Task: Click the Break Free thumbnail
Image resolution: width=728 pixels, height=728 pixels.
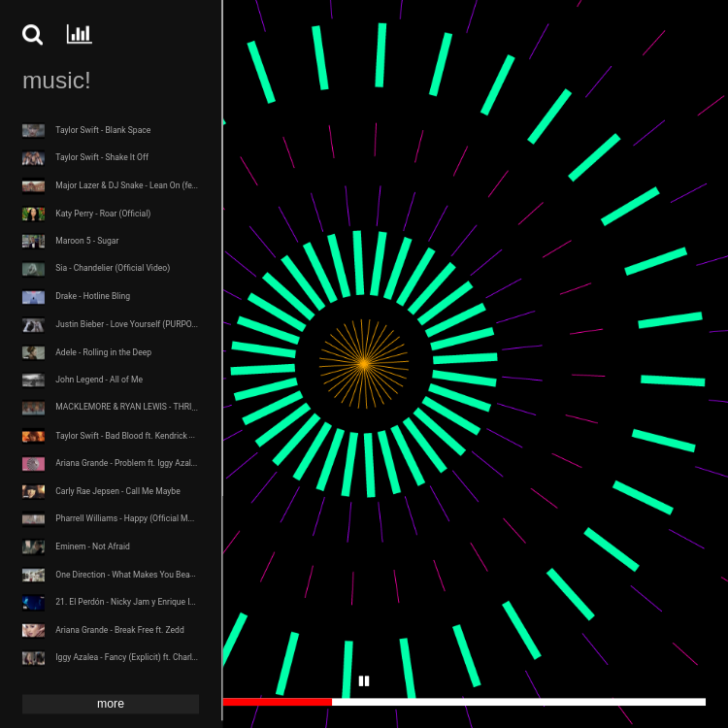Action: click(x=33, y=631)
